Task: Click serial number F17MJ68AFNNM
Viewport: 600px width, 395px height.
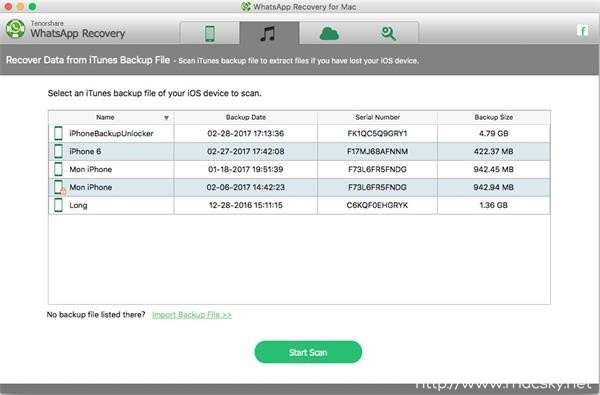Action: click(377, 151)
